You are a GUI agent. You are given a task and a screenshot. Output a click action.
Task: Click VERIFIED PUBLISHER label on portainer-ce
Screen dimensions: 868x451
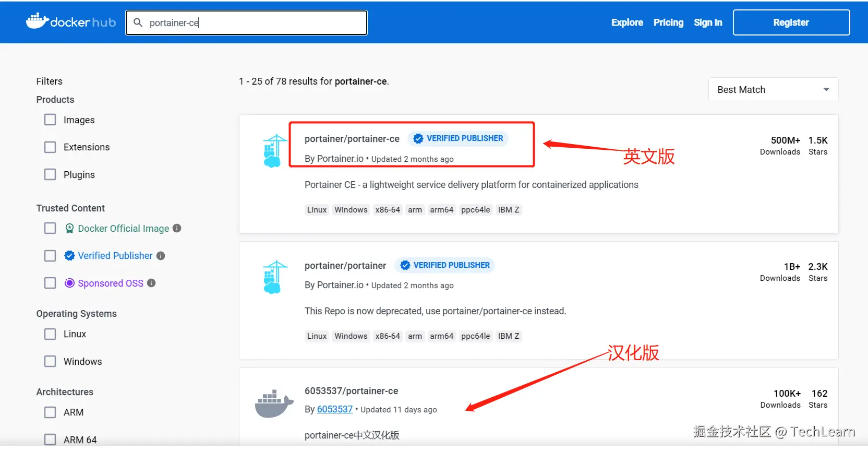[x=465, y=138]
